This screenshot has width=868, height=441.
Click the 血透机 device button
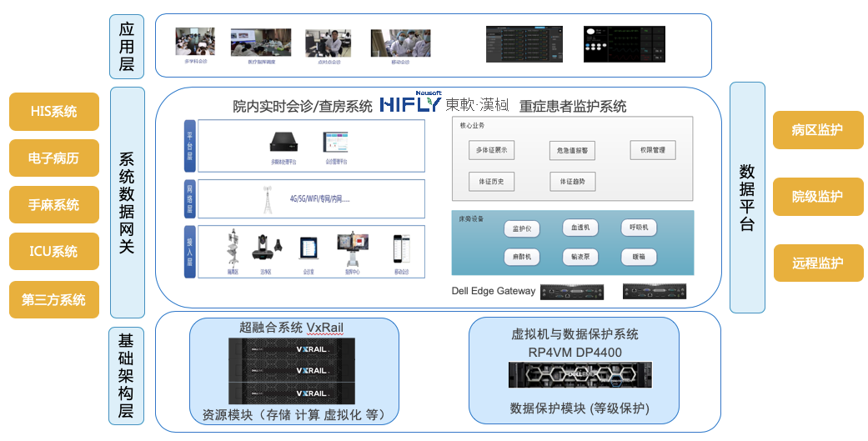(x=580, y=228)
